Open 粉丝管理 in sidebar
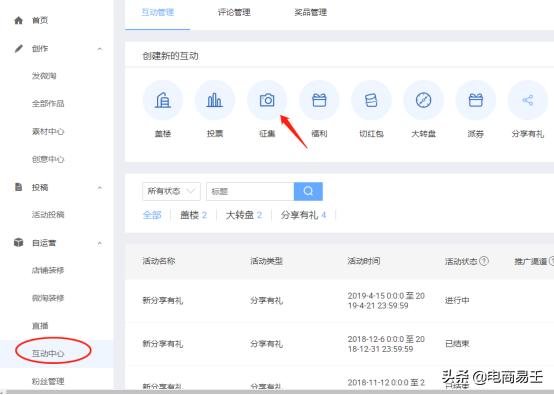 coord(48,381)
